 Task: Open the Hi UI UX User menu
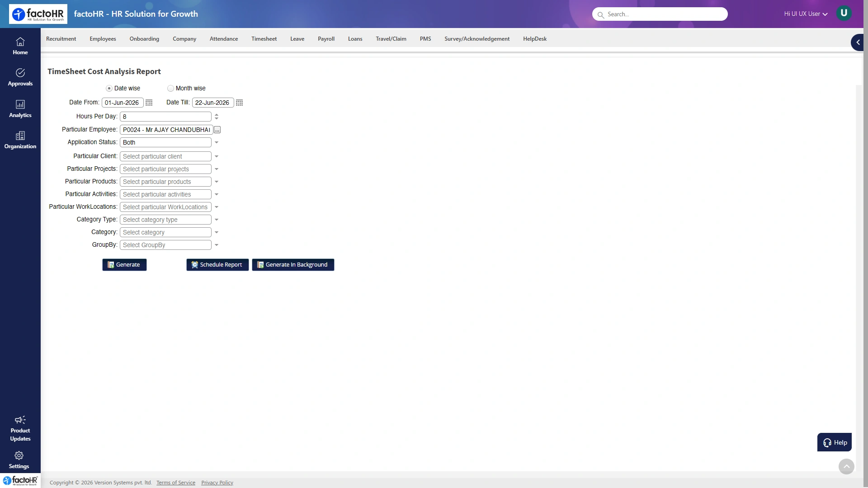[806, 14]
